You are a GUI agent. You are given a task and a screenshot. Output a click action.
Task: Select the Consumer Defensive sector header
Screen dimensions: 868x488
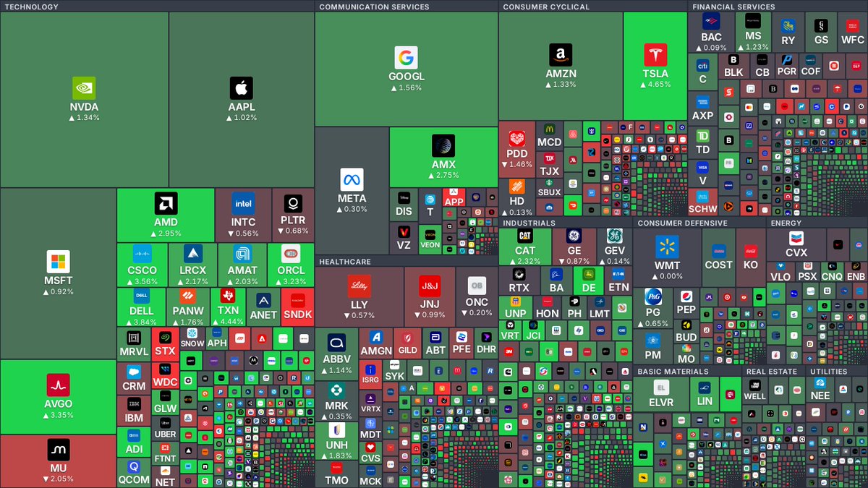click(x=682, y=223)
